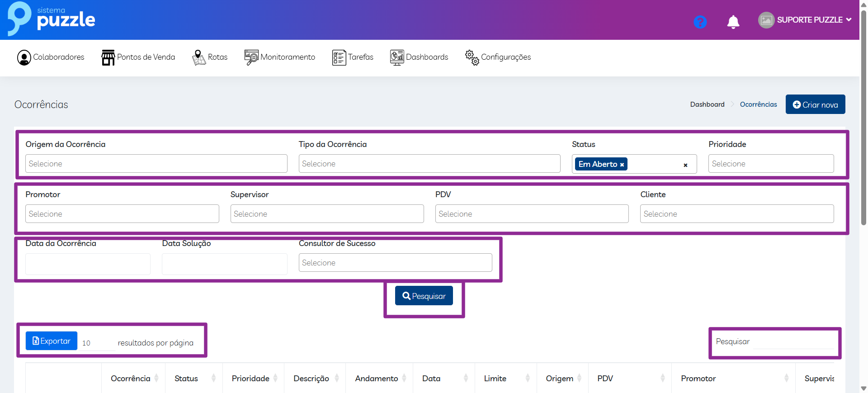Click the Rotas map pin icon
The image size is (868, 393).
[198, 57]
